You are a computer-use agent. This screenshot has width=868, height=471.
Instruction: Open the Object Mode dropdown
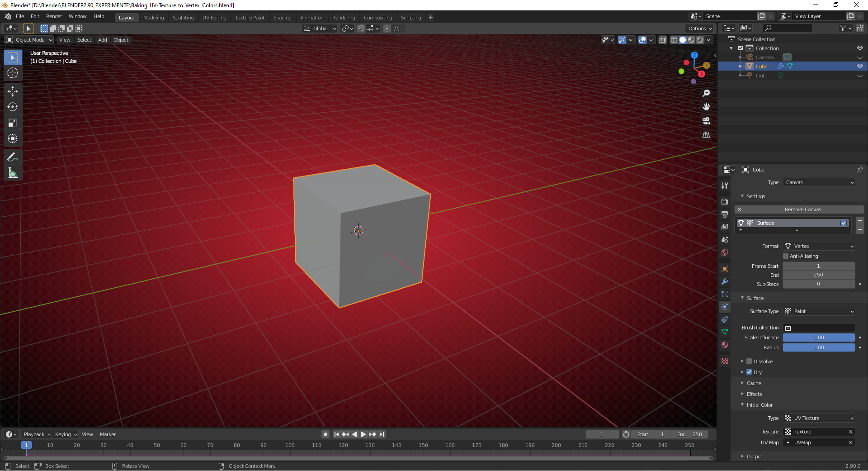[x=29, y=40]
